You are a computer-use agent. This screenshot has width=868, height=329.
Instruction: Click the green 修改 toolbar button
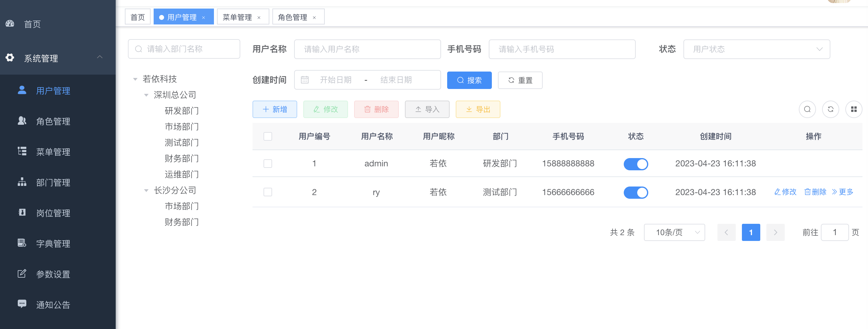[326, 109]
